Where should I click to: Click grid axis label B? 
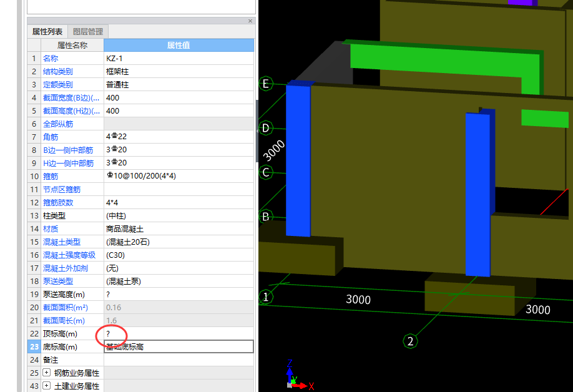click(x=266, y=217)
